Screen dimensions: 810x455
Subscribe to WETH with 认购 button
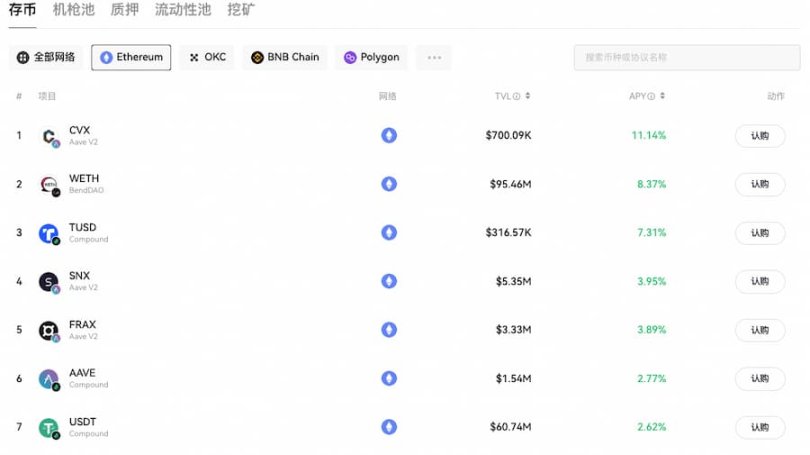760,184
